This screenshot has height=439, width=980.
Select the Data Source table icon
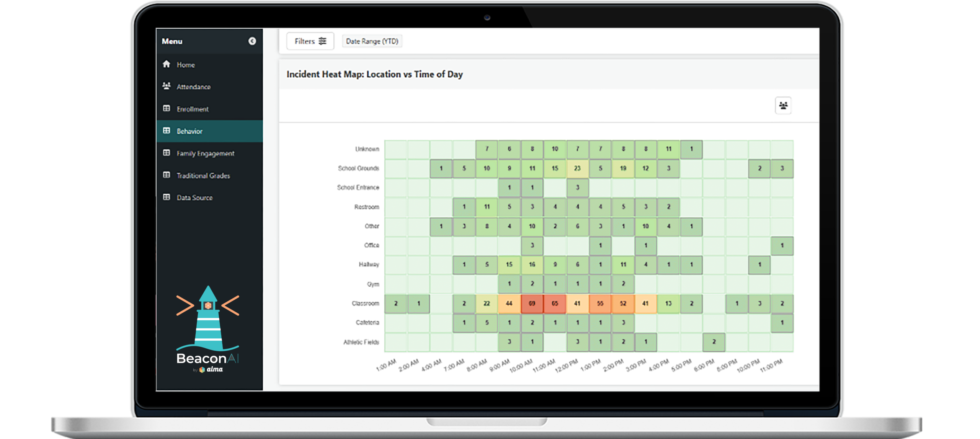pyautogui.click(x=166, y=198)
